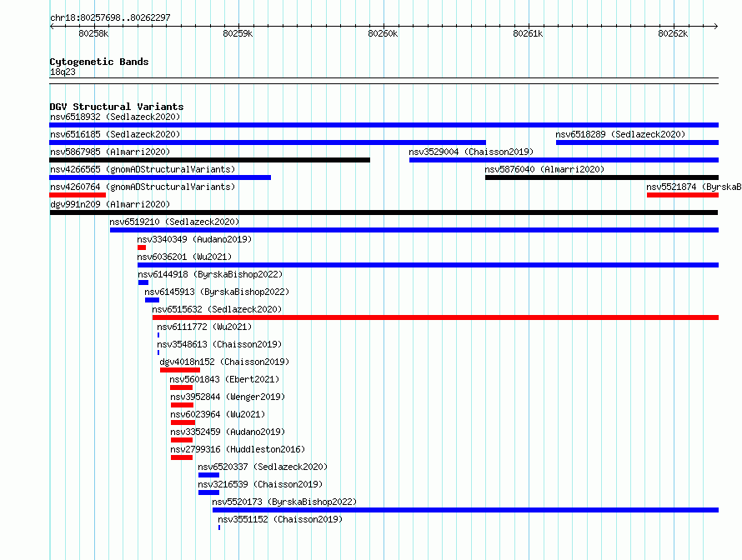Open nsv6144918 (ByrskaBishop2022) label
Image resolution: width=742 pixels, height=560 pixels.
210,274
